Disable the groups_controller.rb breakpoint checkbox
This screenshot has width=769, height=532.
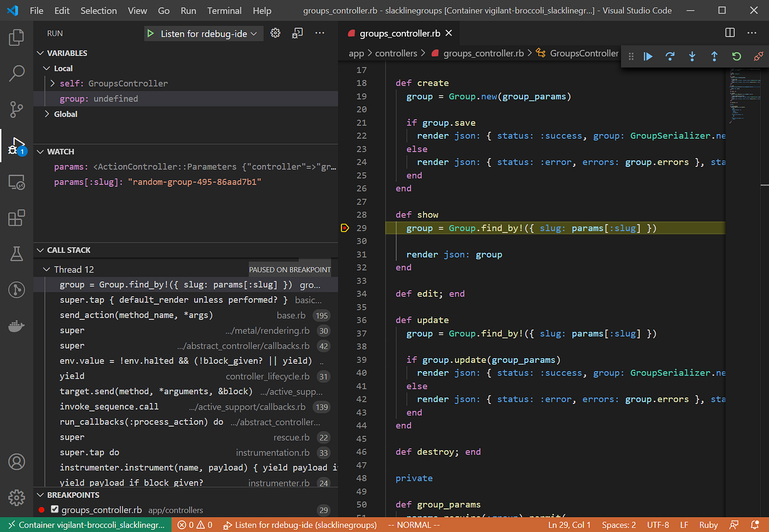(53, 509)
